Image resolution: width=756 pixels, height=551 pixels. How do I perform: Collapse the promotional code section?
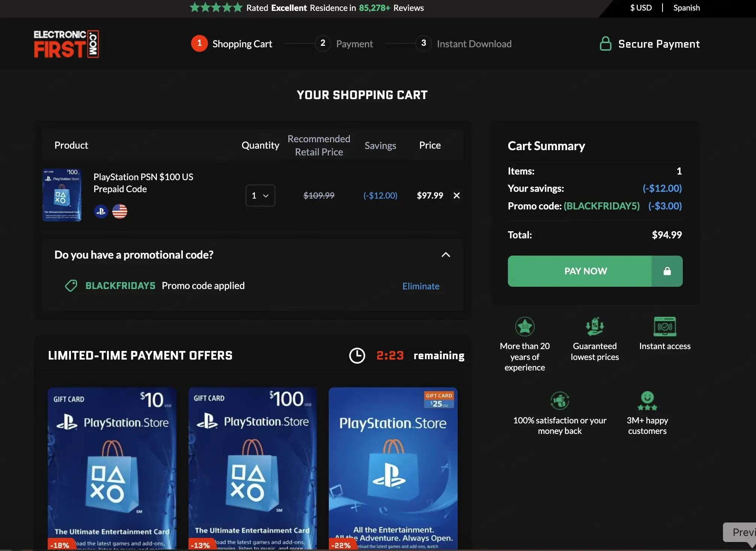[446, 255]
